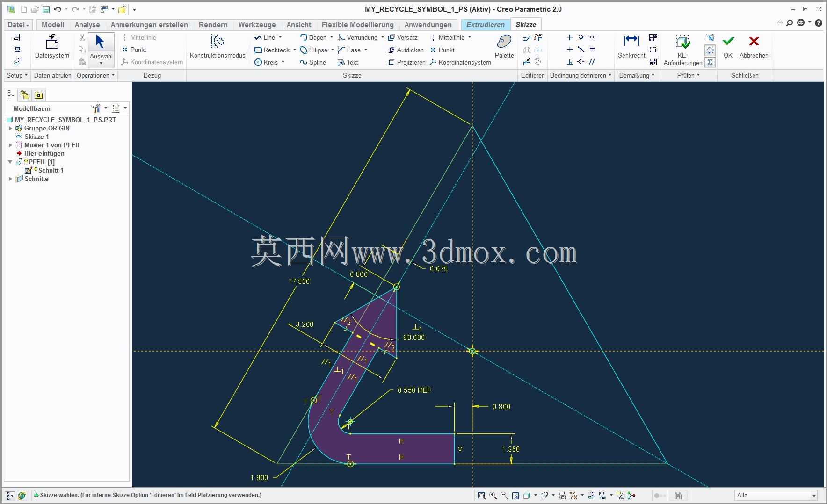Open the Alle selection filter combo box
Screen dimensions: 827x504
click(776, 495)
